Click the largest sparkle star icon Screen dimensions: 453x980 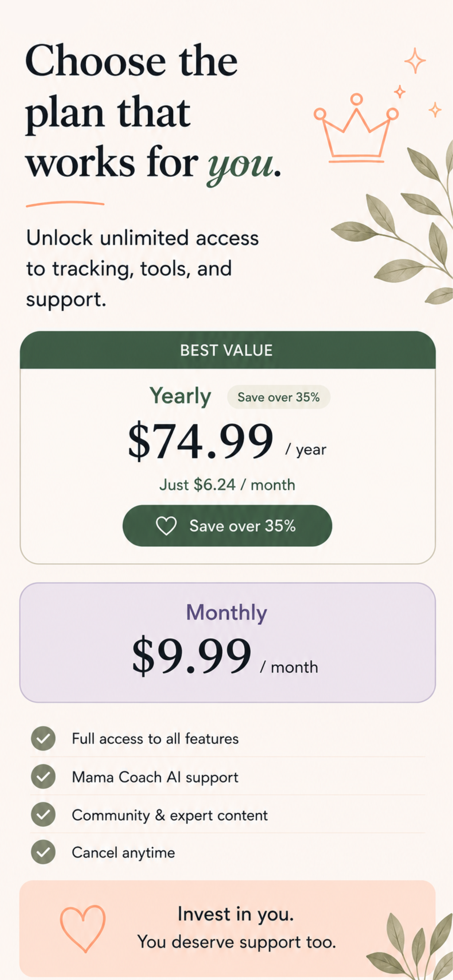(x=415, y=61)
